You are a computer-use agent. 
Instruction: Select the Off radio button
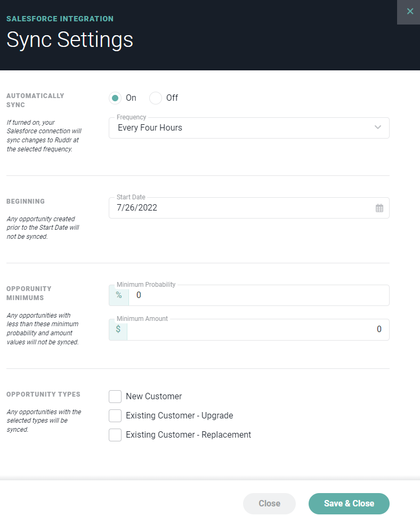pos(155,98)
